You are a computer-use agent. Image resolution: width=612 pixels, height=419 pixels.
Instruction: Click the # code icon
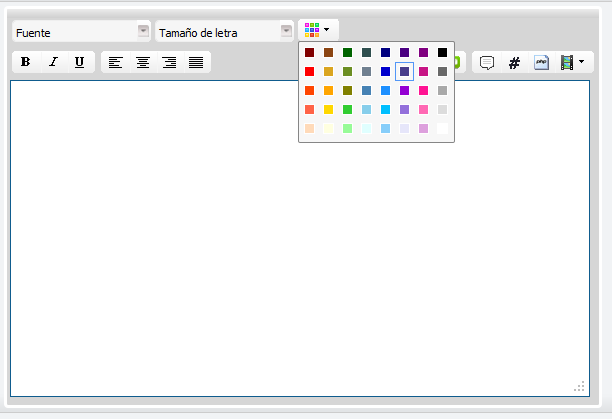514,62
